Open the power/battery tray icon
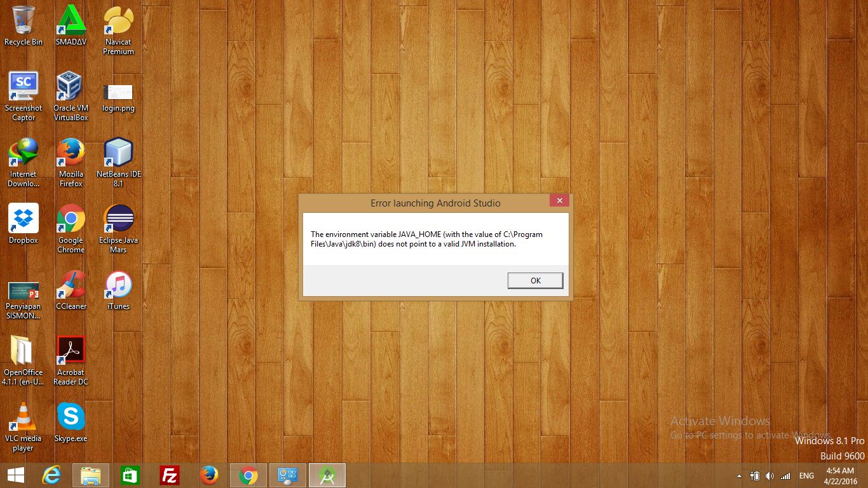868x488 pixels. [x=755, y=476]
